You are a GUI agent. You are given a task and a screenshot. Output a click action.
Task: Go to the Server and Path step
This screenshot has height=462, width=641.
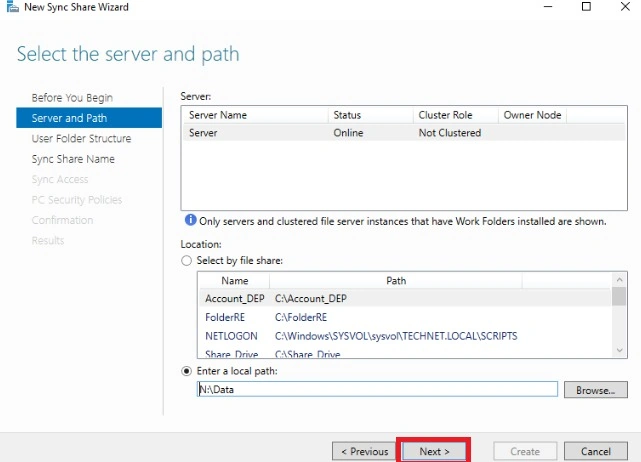[x=89, y=118]
